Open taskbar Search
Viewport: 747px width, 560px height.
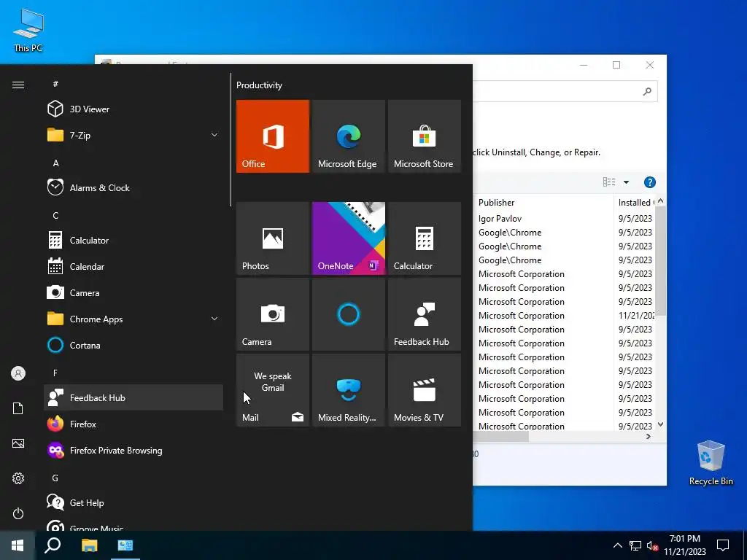53,545
